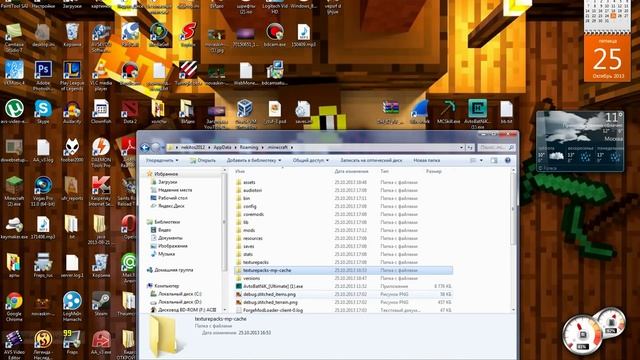Click .minecraft in the address breadcrumb
Image resolution: width=640 pixels, height=360 pixels.
click(278, 147)
